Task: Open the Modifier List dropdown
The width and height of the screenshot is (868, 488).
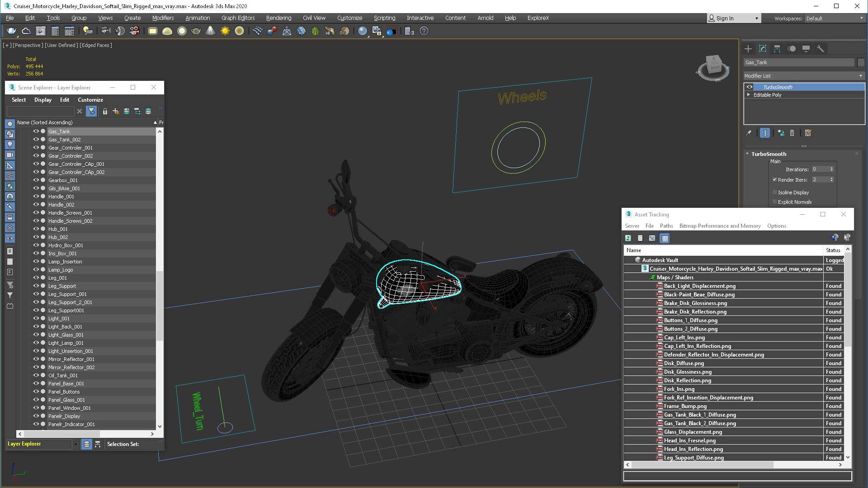Action: pyautogui.click(x=804, y=76)
